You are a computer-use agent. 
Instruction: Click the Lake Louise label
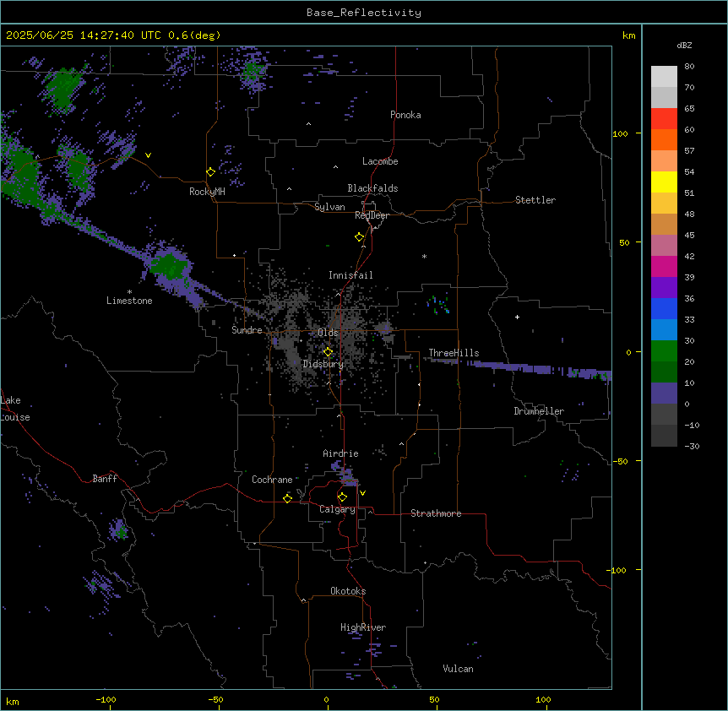15,409
